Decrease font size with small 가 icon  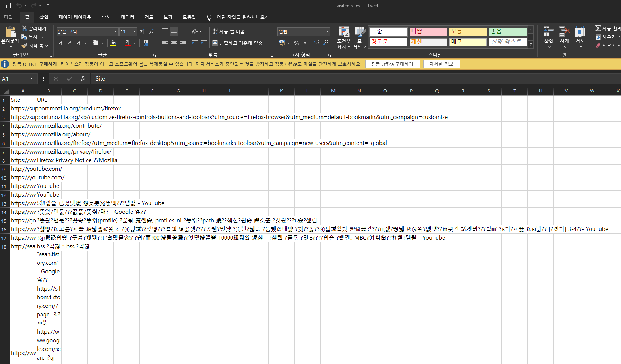pyautogui.click(x=151, y=32)
